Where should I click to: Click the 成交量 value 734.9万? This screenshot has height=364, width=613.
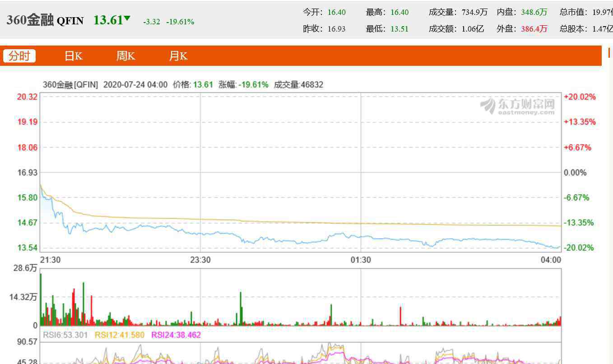click(474, 12)
